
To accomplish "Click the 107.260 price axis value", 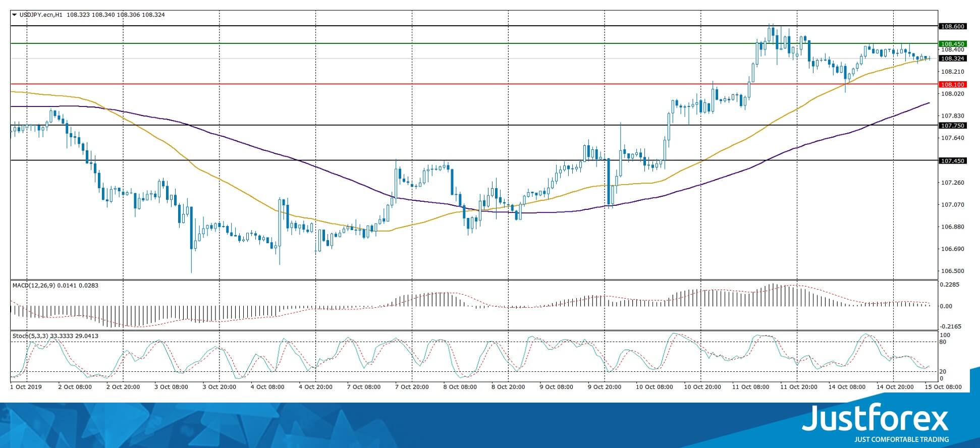I will 952,183.
